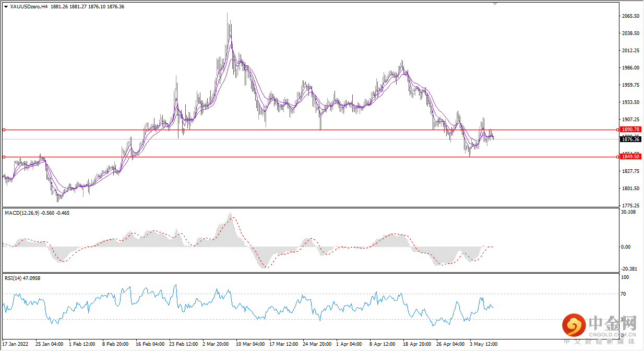The width and height of the screenshot is (644, 351).
Task: Click the black 1876.36 current price label
Action: click(x=631, y=139)
